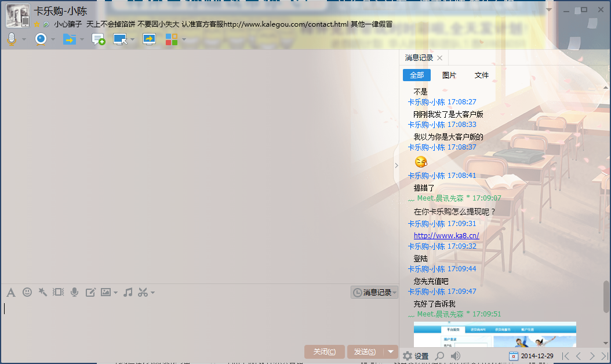The image size is (611, 364).
Task: Click the 发送(S) send button
Action: point(365,352)
